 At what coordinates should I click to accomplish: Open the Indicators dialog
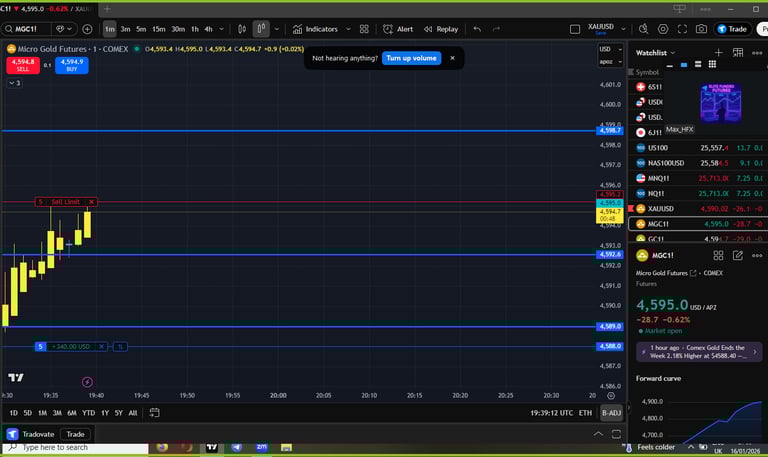[x=315, y=29]
